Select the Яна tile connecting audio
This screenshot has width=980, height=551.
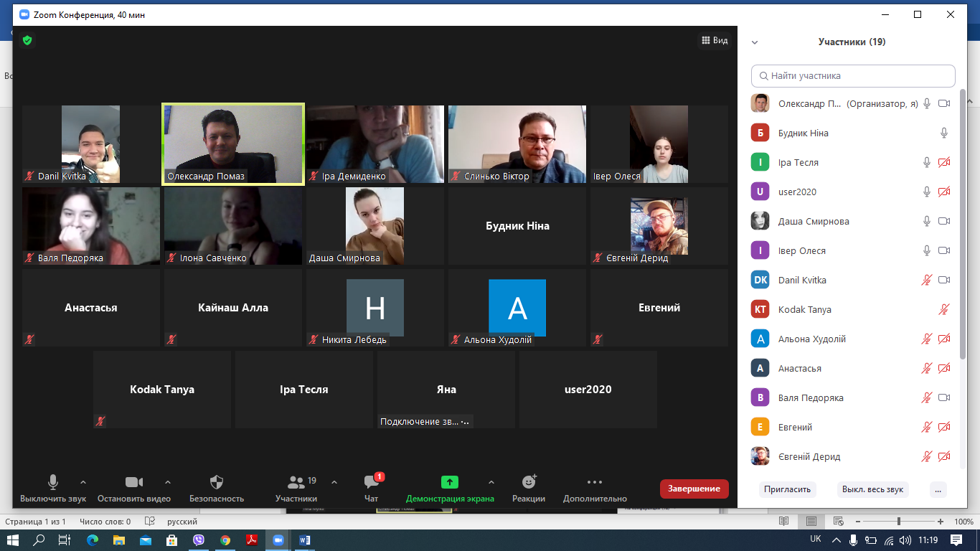coord(446,390)
